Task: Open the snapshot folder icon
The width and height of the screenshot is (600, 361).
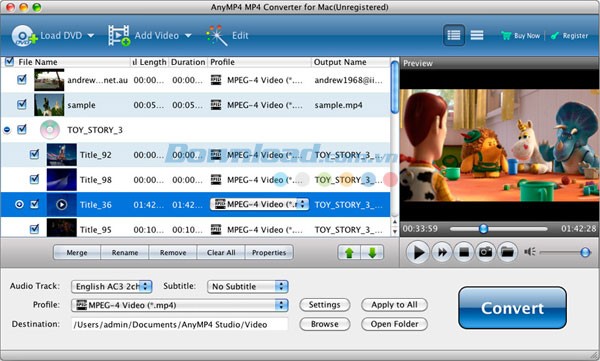Action: (507, 252)
